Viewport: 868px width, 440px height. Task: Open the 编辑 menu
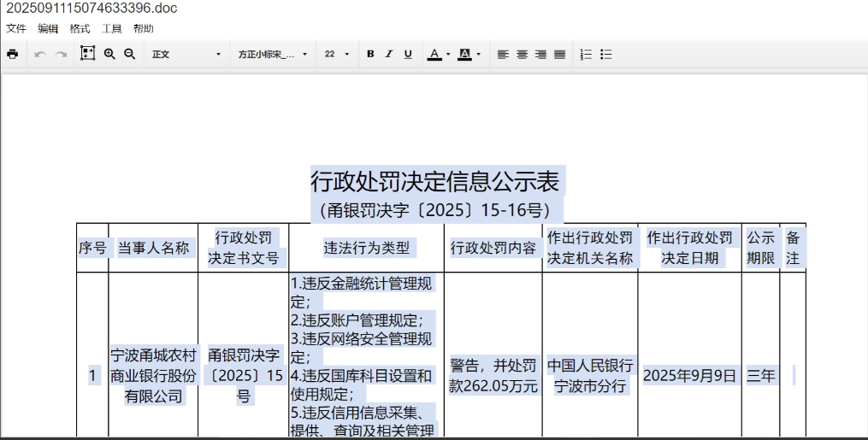48,29
